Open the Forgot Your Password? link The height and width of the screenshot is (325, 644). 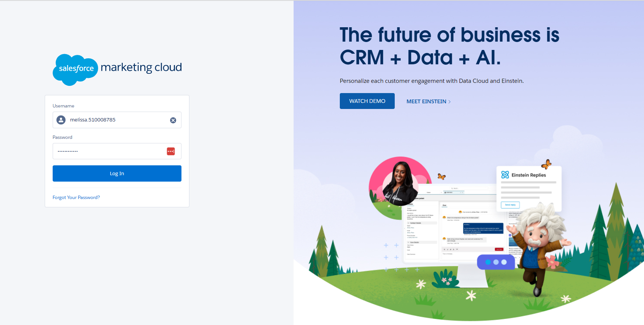click(76, 197)
